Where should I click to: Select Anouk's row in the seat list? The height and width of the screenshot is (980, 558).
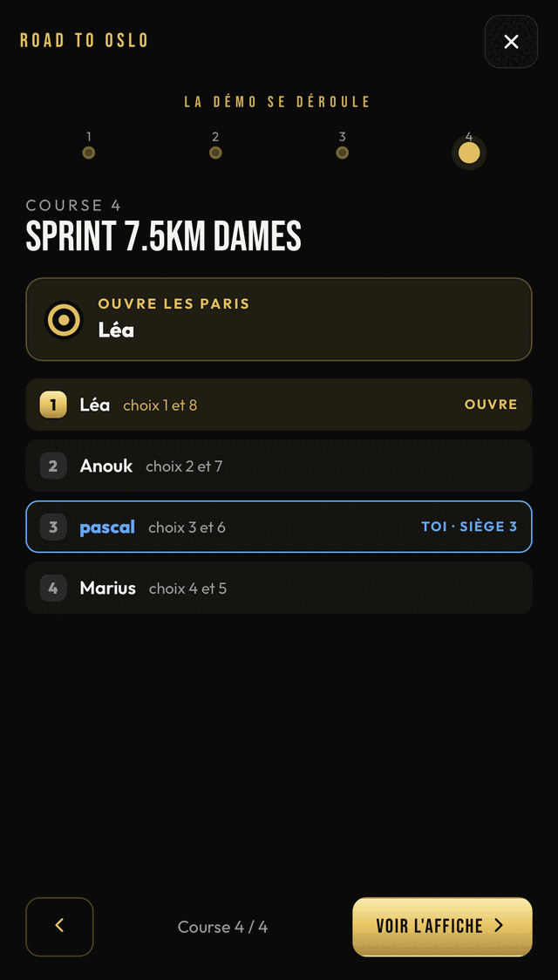point(279,466)
